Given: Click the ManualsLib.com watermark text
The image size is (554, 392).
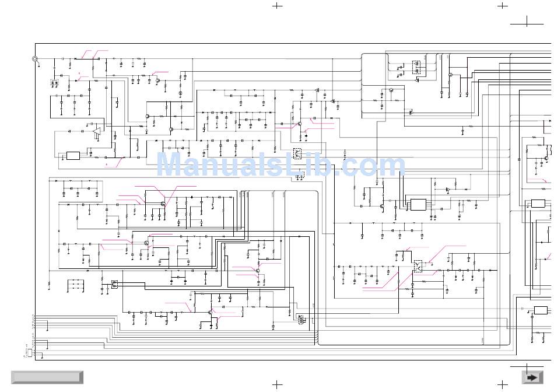Looking at the screenshot, I should coord(280,165).
